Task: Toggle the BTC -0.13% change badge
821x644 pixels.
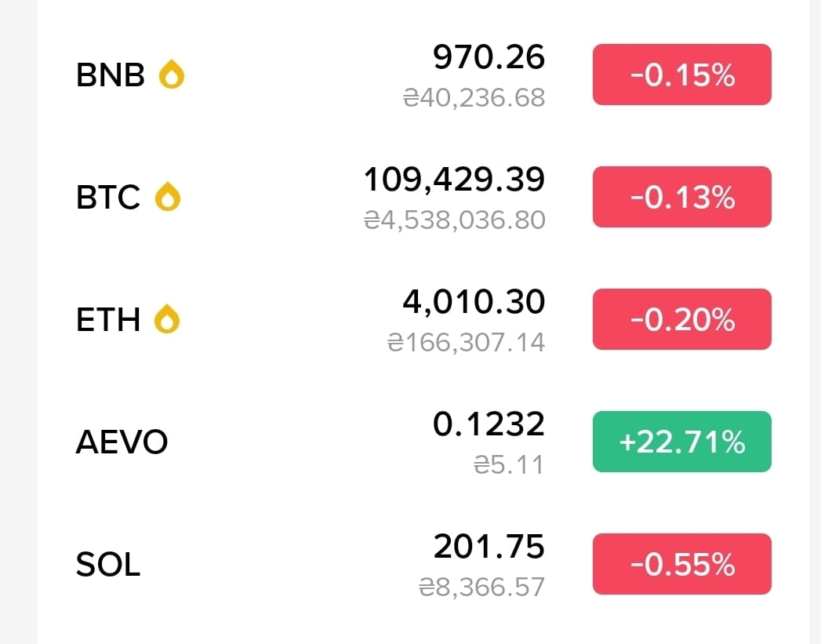Action: 681,197
